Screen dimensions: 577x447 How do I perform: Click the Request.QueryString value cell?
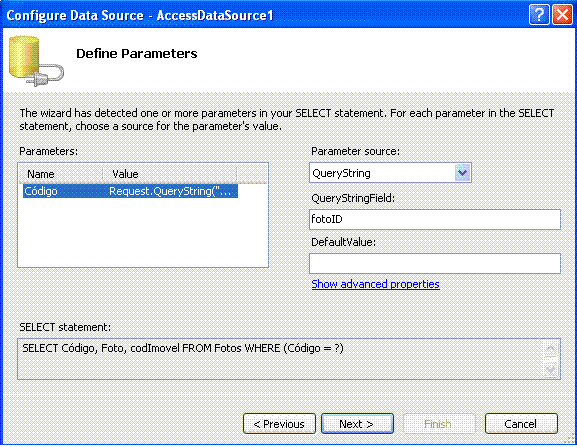170,191
